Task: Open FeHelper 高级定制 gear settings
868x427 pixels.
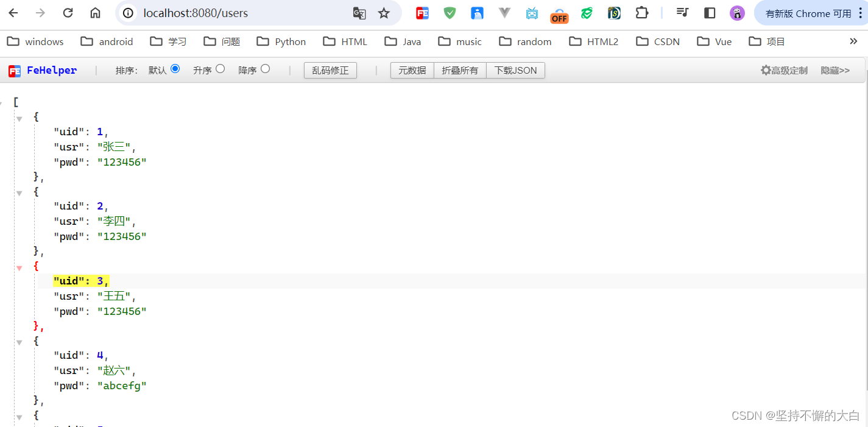Action: coord(784,70)
